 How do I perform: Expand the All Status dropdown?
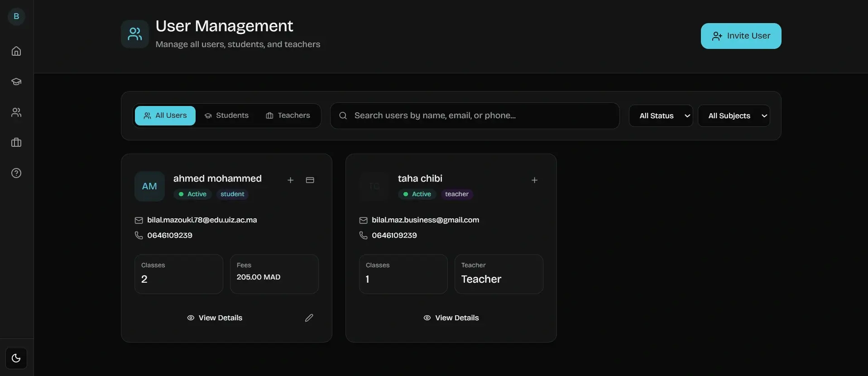point(661,116)
